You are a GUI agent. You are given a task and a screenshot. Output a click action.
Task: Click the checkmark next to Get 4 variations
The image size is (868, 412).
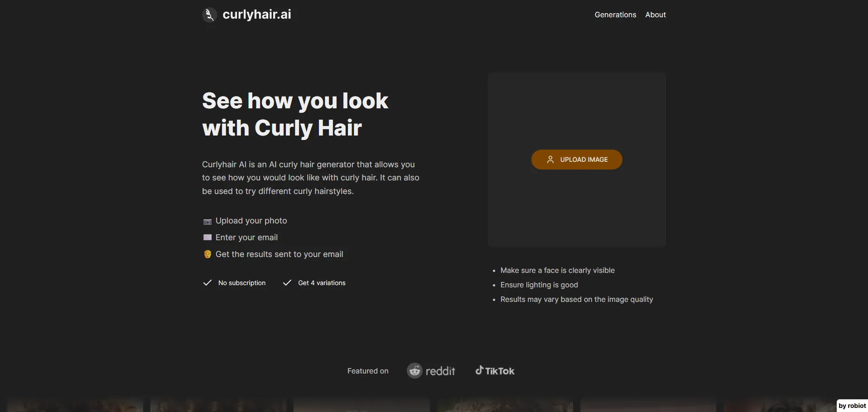click(287, 283)
